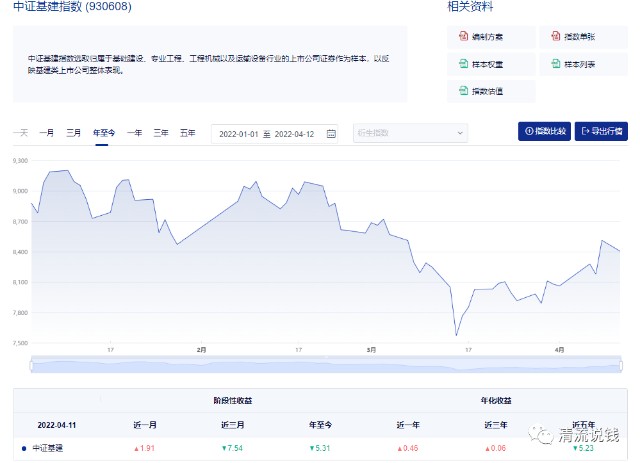Image resolution: width=640 pixels, height=463 pixels.
Task: Choose the 五年 time range tab
Action: [x=187, y=133]
